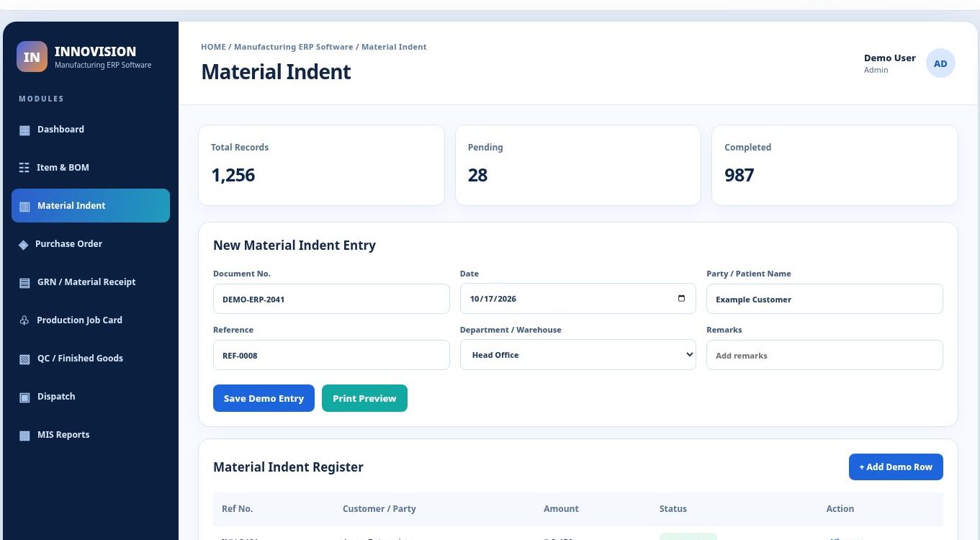980x540 pixels.
Task: Click the Purchase Order diamond icon
Action: 24,245
